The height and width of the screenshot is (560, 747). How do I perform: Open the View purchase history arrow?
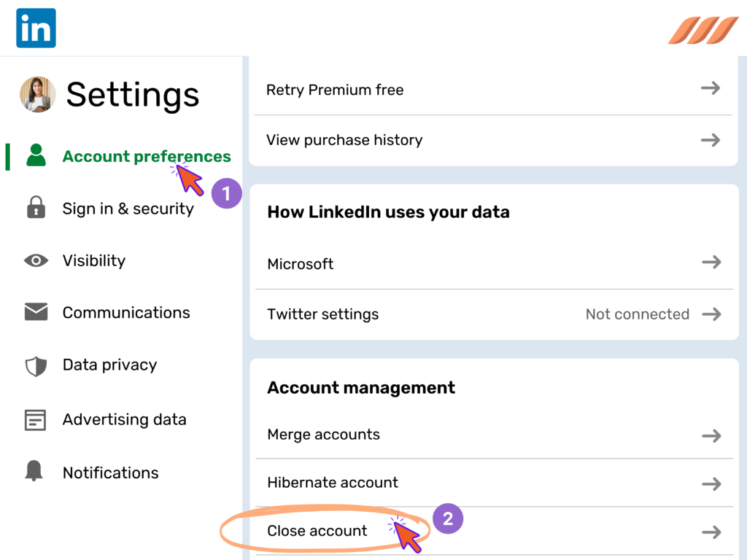pyautogui.click(x=710, y=139)
